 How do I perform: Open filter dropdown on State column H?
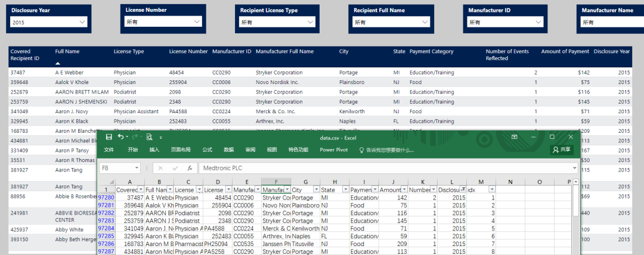pyautogui.click(x=346, y=189)
